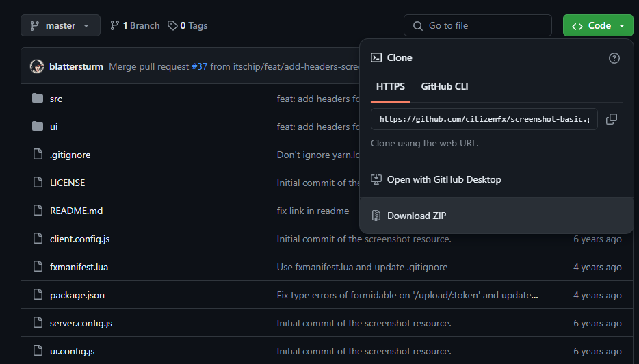The height and width of the screenshot is (364, 639).
Task: Open the LICENSE file
Action: pyautogui.click(x=68, y=183)
